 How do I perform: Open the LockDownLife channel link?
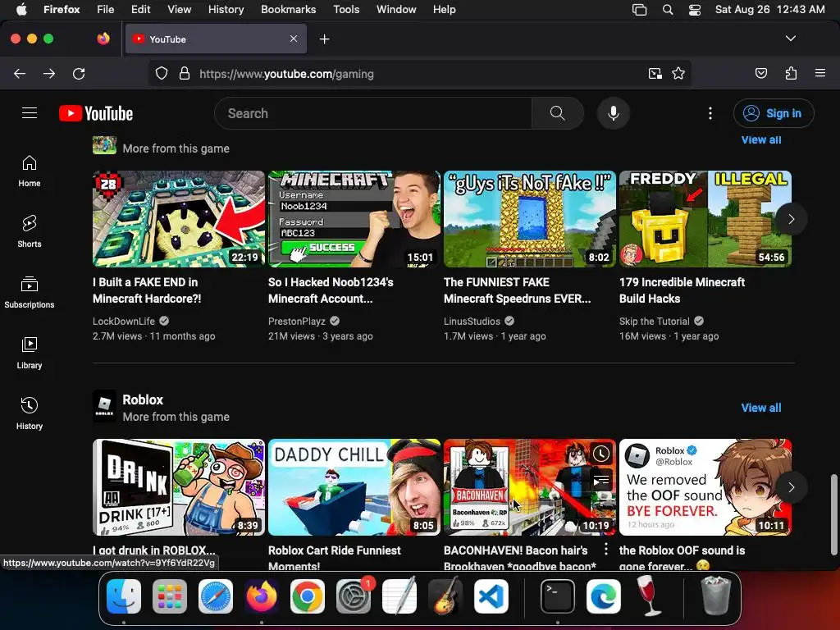point(124,321)
